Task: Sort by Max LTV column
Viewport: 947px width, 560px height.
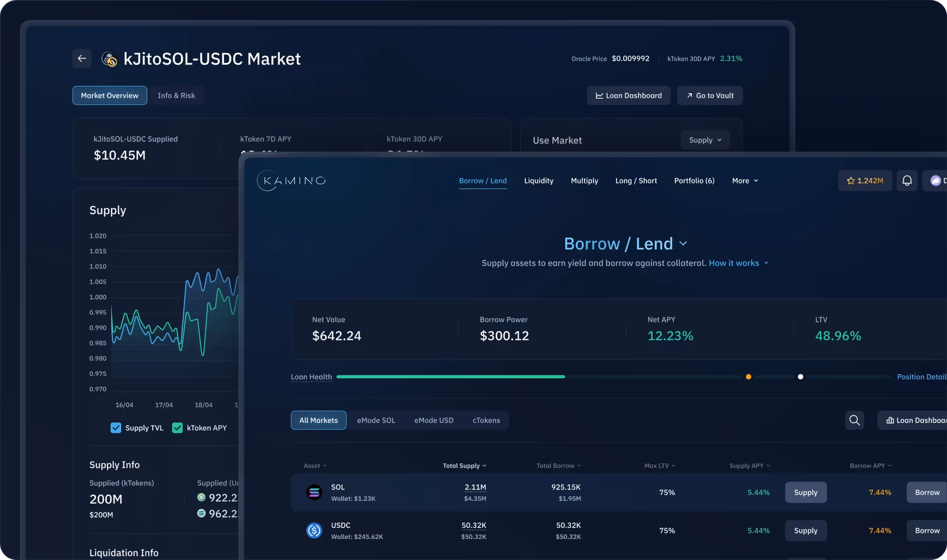Action: pyautogui.click(x=659, y=466)
